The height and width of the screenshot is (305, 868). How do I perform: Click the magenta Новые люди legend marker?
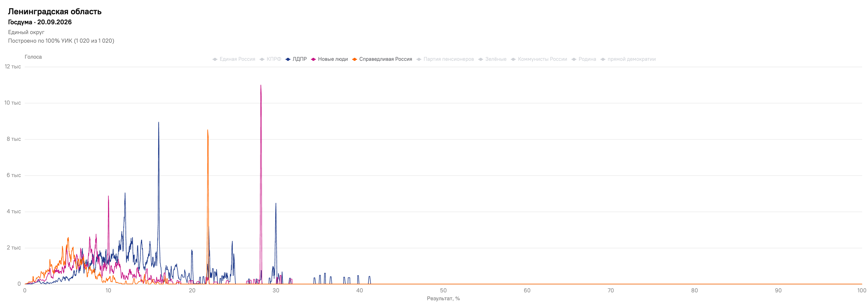coord(313,59)
